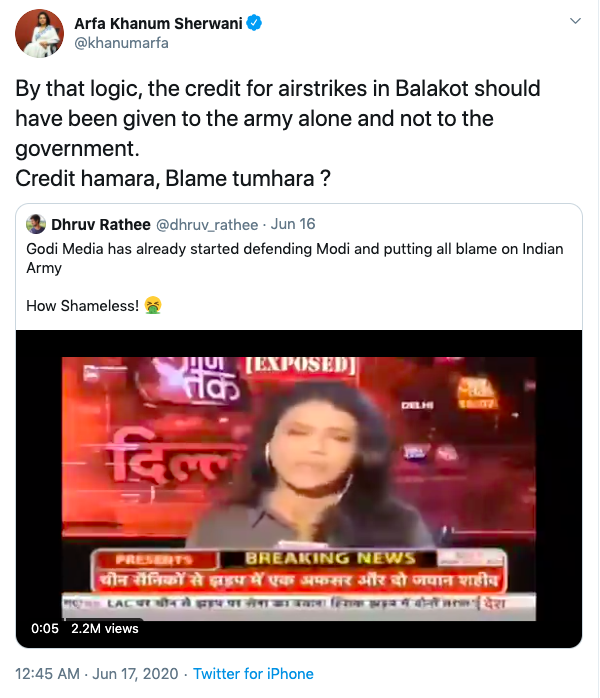Visit the @khanumarfa handle
600x698 pixels.
[x=121, y=43]
